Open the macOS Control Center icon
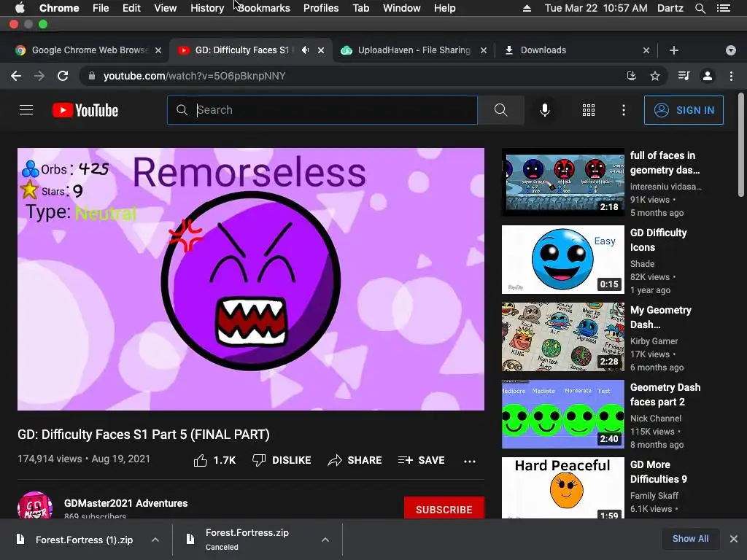This screenshot has width=747, height=560. [723, 8]
